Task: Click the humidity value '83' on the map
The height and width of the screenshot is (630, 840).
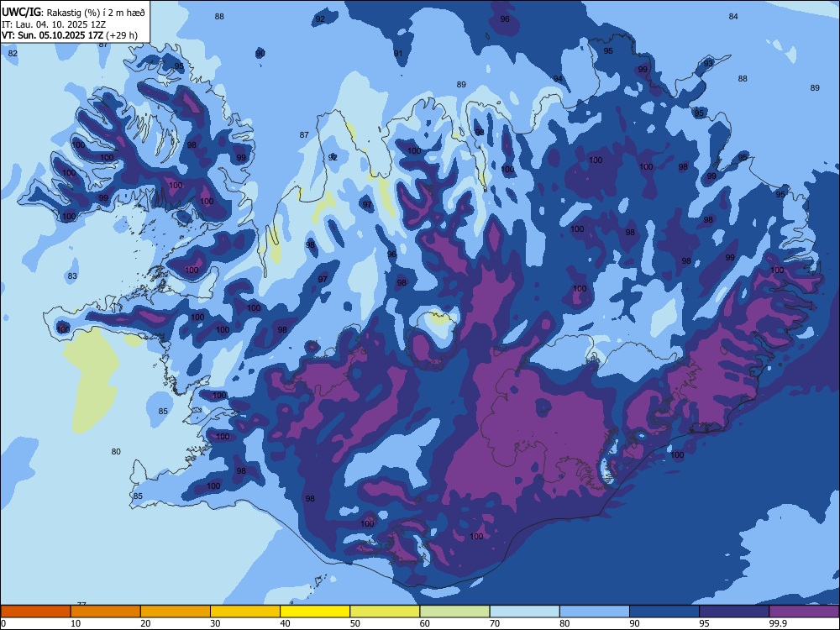Action: pos(72,276)
